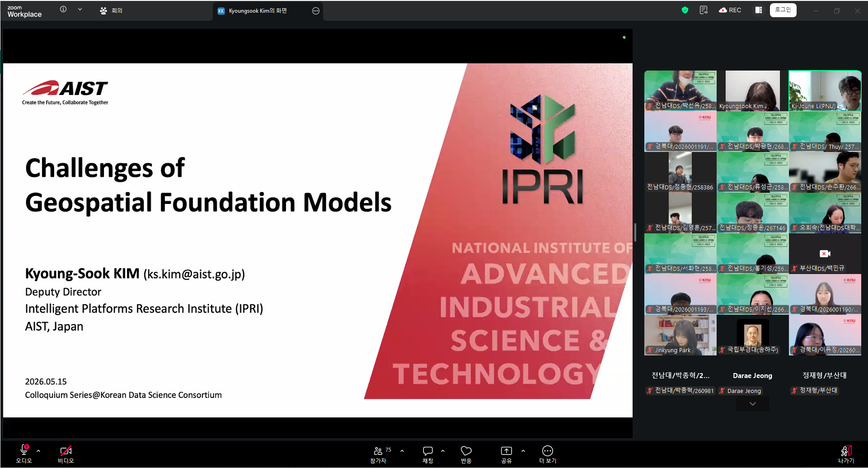Select the 오희숙 video tile

point(825,213)
